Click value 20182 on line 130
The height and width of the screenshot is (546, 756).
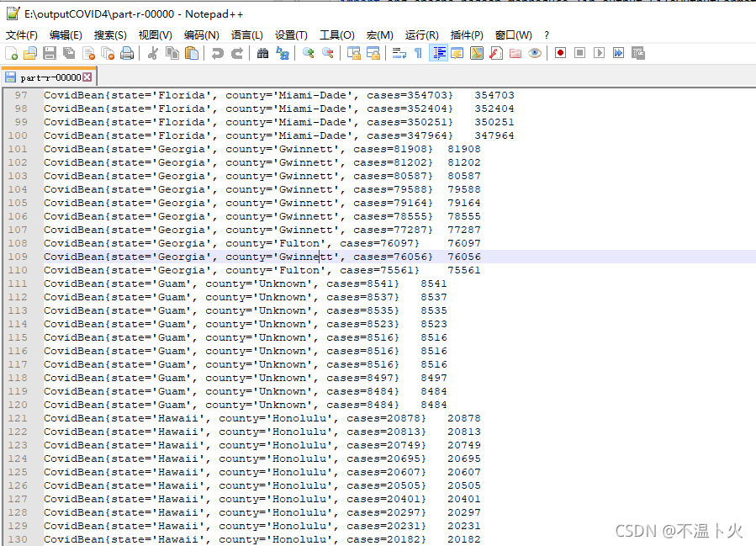(x=464, y=539)
